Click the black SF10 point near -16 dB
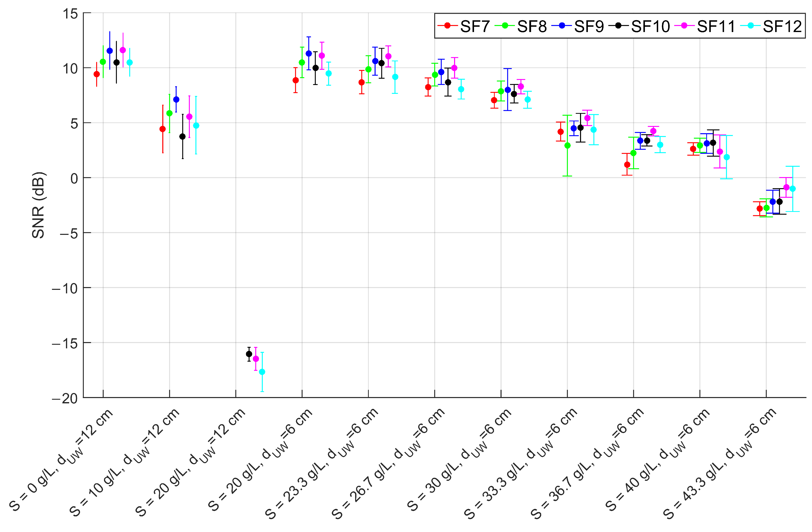The width and height of the screenshot is (812, 532). coord(249,354)
